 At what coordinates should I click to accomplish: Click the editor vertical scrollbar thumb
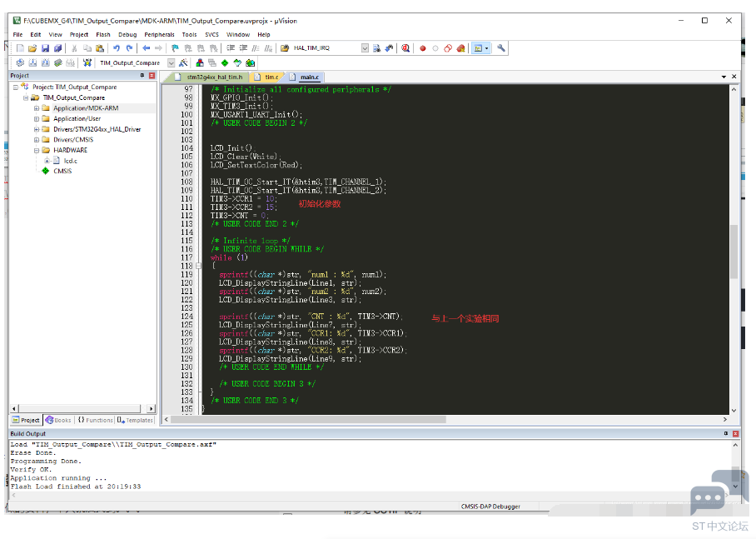pos(734,252)
